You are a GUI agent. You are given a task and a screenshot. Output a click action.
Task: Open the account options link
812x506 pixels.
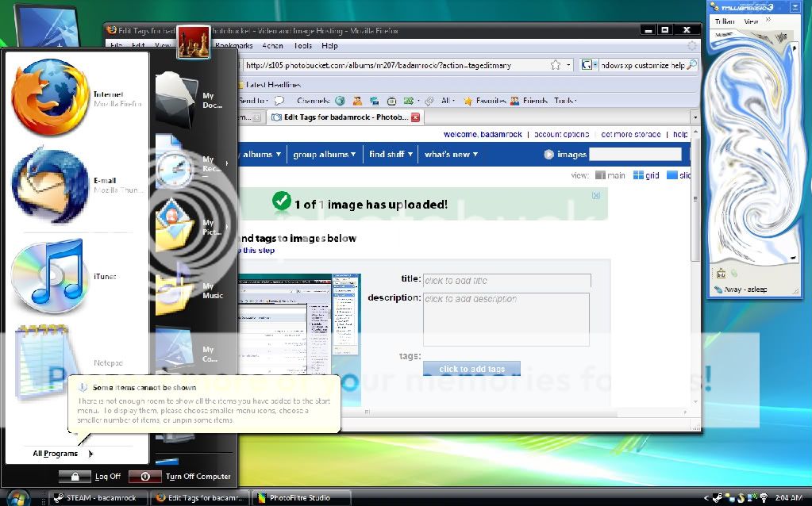pyautogui.click(x=560, y=135)
